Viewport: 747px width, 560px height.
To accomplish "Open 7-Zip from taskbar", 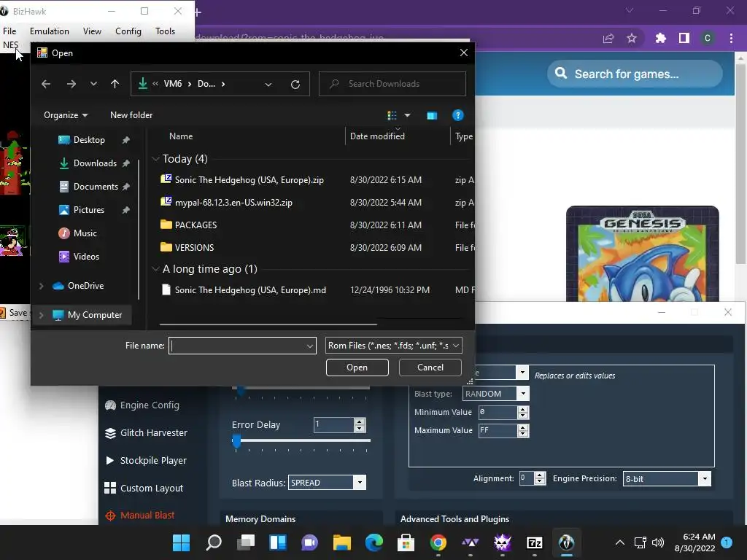I will tap(535, 542).
